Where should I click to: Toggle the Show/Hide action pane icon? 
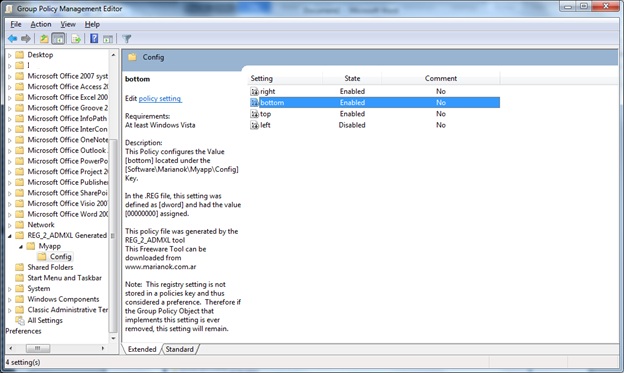108,39
